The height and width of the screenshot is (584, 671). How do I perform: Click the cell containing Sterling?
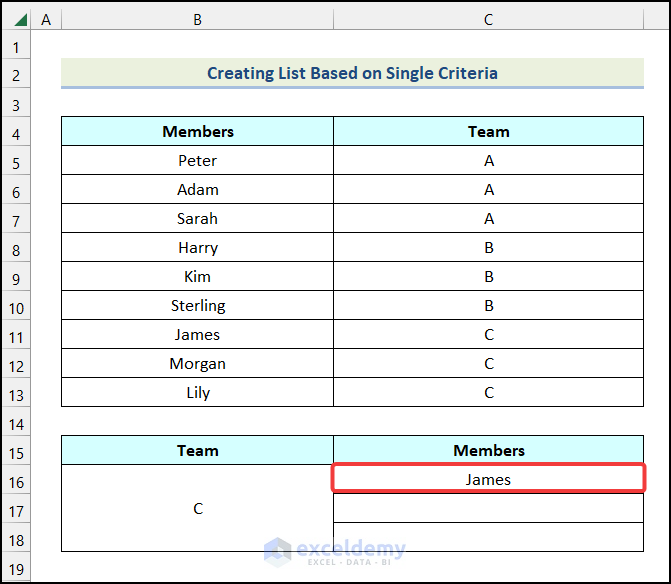point(197,306)
